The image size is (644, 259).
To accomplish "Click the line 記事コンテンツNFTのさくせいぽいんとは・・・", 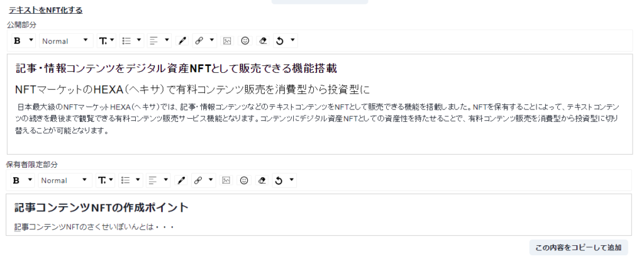I will click(x=94, y=226).
